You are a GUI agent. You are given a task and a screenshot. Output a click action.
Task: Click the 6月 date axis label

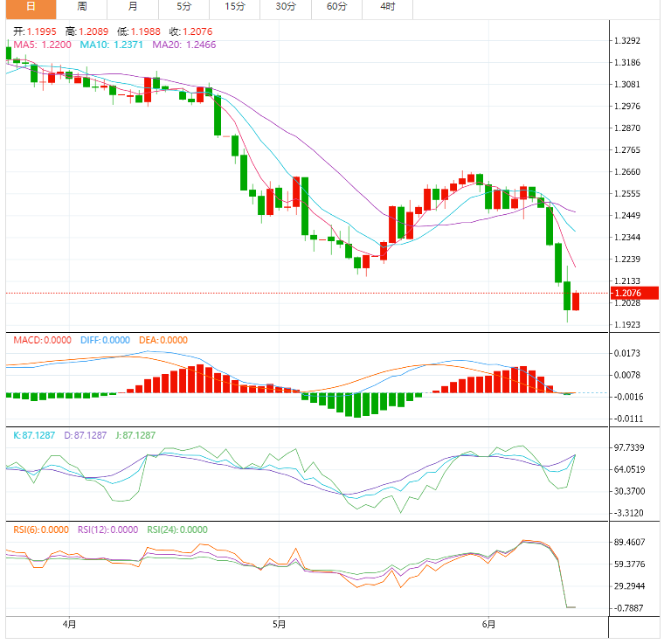(x=488, y=625)
